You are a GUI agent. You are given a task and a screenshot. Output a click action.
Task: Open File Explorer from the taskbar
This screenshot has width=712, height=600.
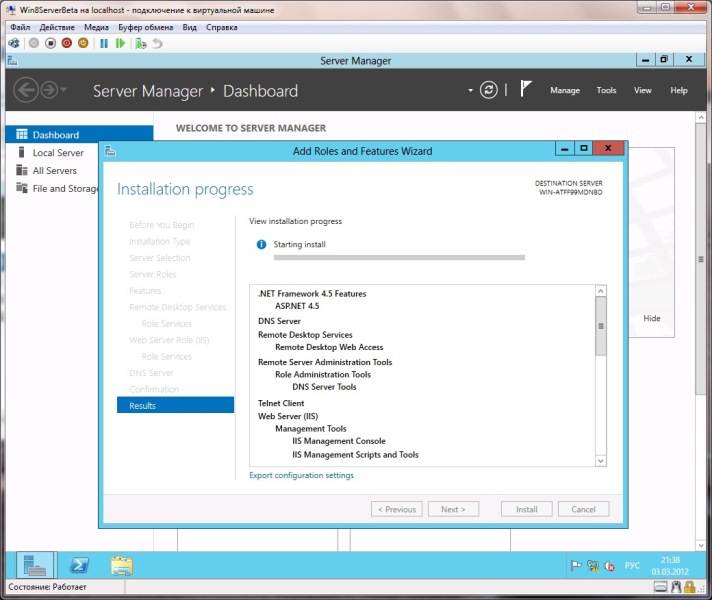point(122,566)
